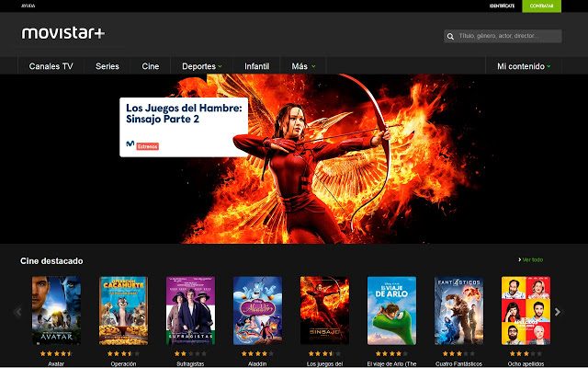Screen dimensions: 588x368
Task: Open the Mi contenido dropdown
Action: (x=524, y=66)
